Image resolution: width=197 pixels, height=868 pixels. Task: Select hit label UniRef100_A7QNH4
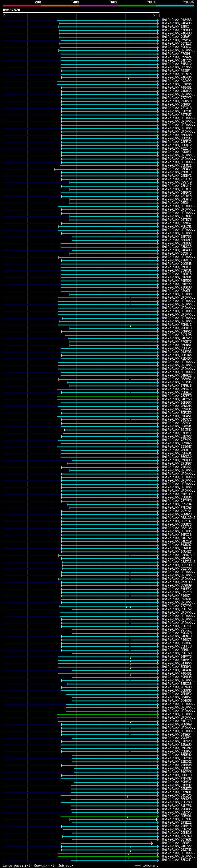coord(177,54)
